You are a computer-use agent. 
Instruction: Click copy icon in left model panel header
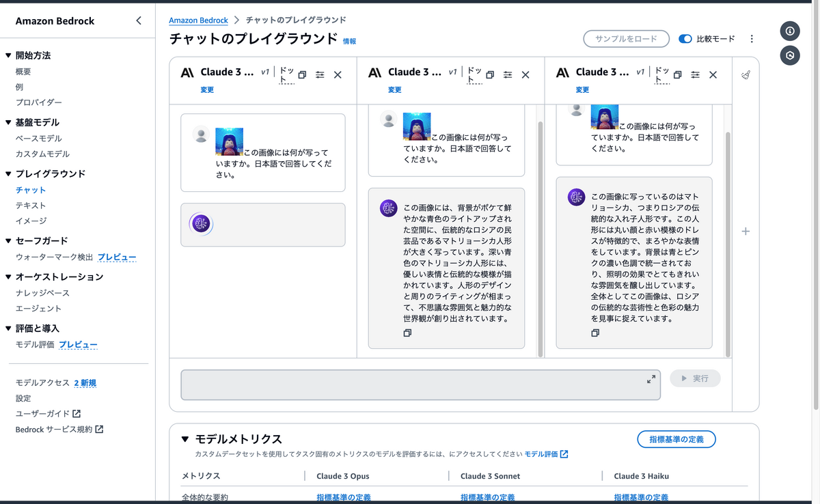pyautogui.click(x=302, y=75)
